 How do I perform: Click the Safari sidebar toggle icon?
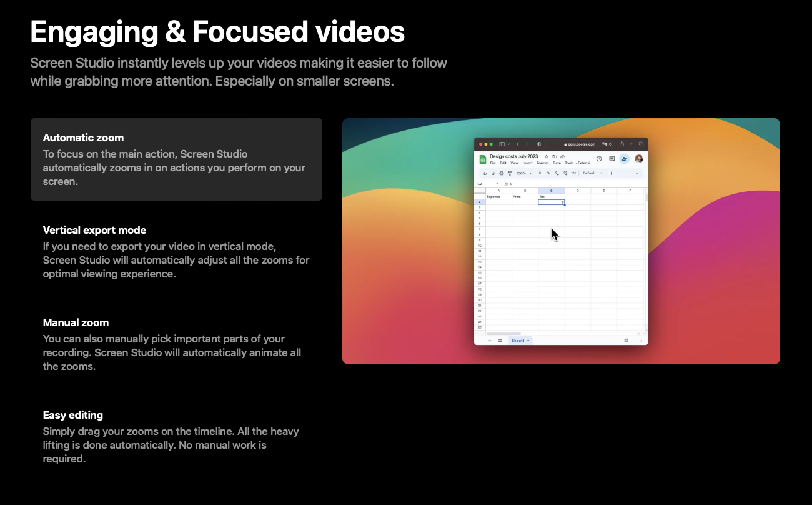tap(502, 144)
